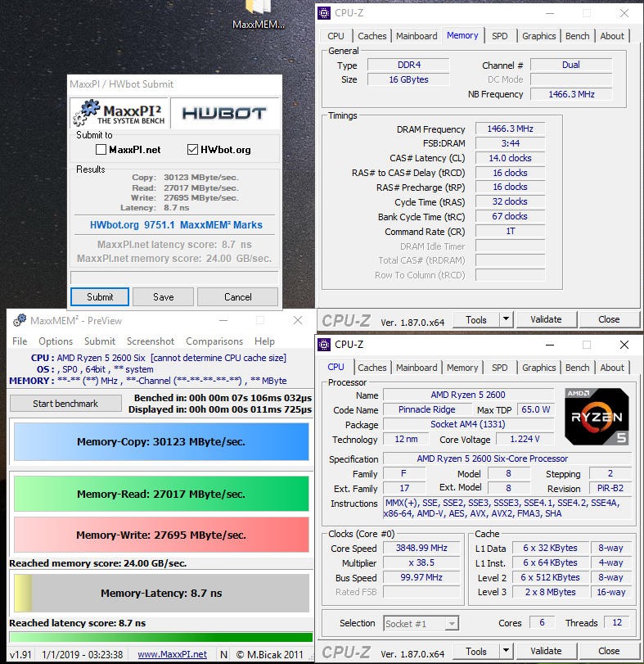Open the MaxxMEM desktop folder icon
Image resolution: width=644 pixels, height=664 pixels.
259,15
